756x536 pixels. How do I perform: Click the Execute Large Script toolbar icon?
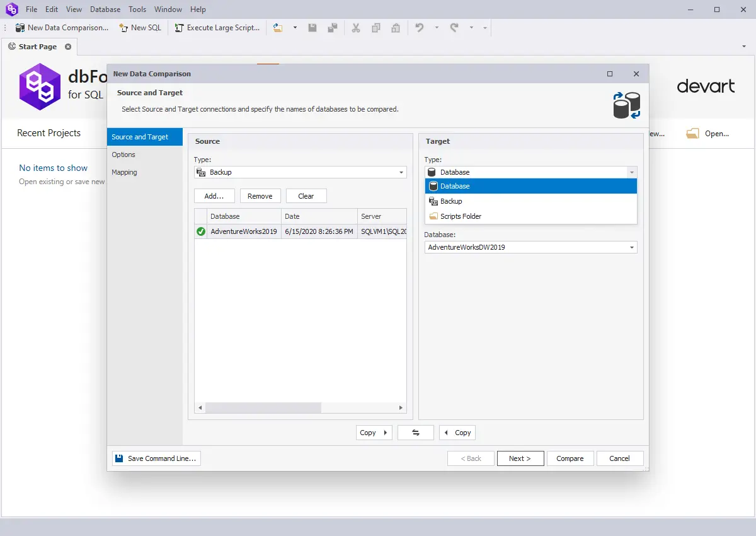tap(179, 28)
